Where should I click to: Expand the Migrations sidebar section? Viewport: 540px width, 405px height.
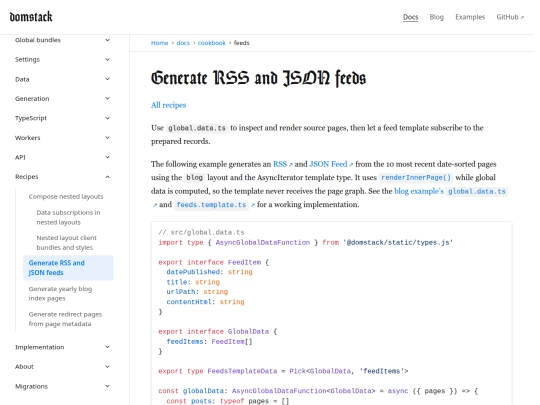(62, 386)
